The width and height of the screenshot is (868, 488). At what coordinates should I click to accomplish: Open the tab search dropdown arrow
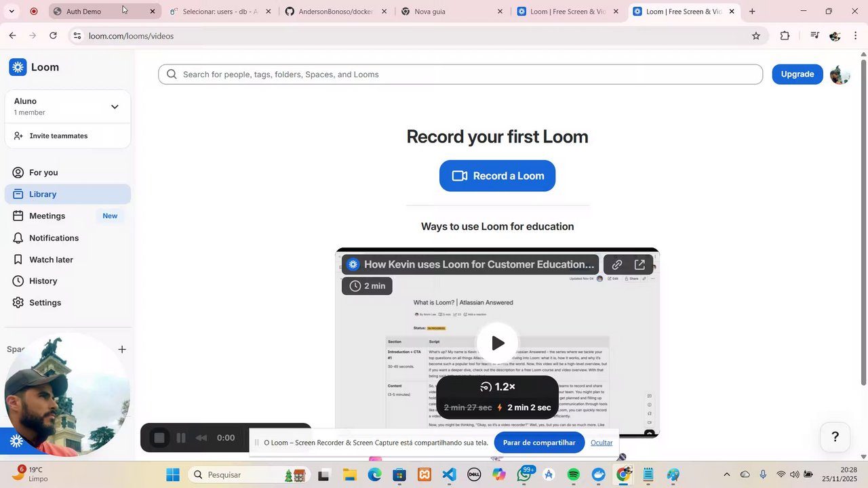pyautogui.click(x=12, y=12)
